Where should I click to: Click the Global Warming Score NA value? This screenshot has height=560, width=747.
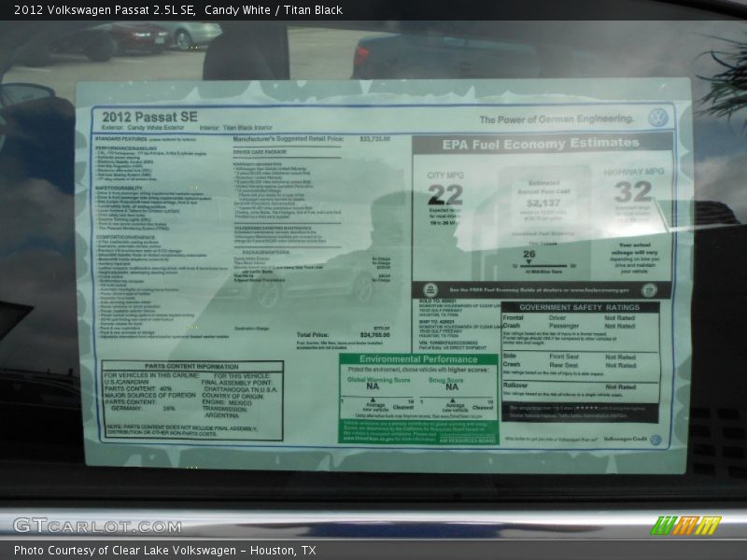click(x=372, y=387)
